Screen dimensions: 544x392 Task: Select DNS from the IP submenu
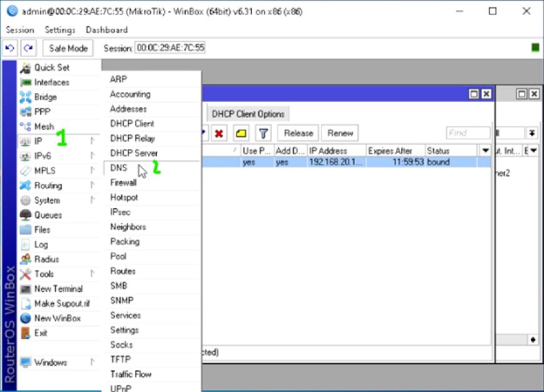[x=152, y=168]
